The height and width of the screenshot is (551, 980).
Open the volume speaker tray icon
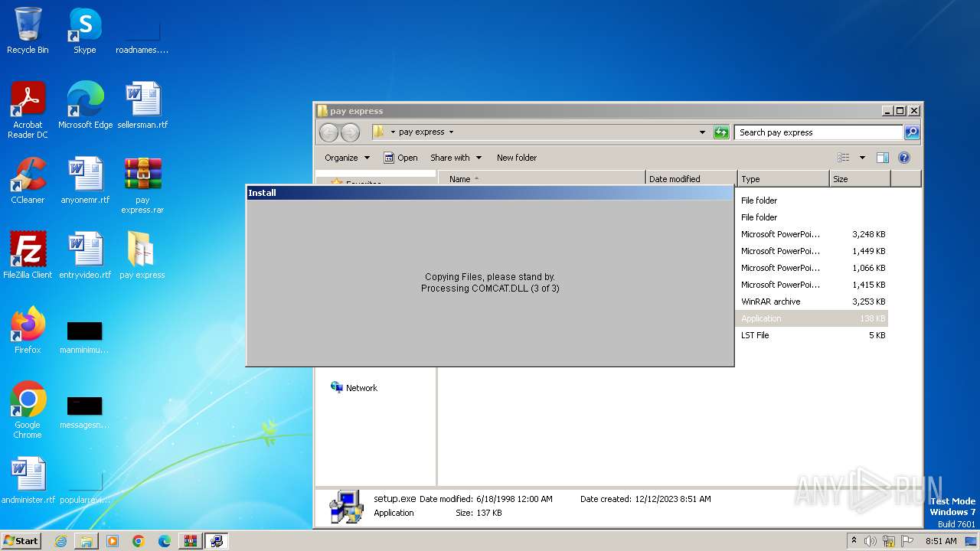point(871,541)
